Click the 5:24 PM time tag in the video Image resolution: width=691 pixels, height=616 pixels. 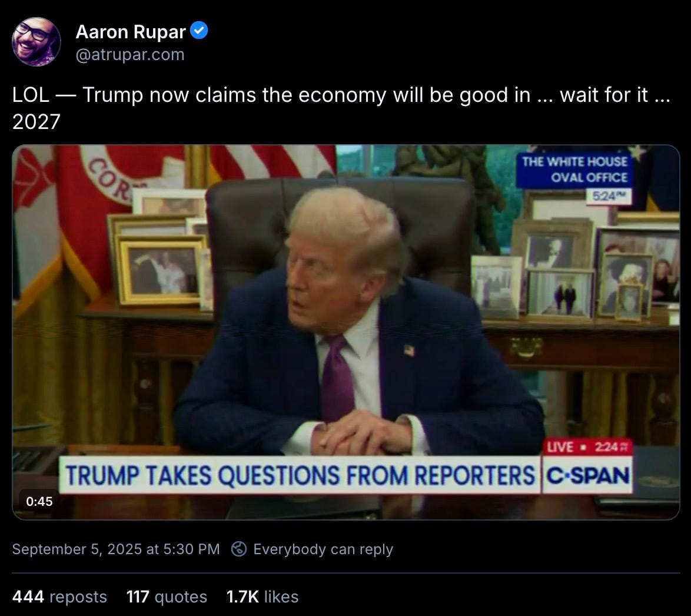tap(609, 196)
